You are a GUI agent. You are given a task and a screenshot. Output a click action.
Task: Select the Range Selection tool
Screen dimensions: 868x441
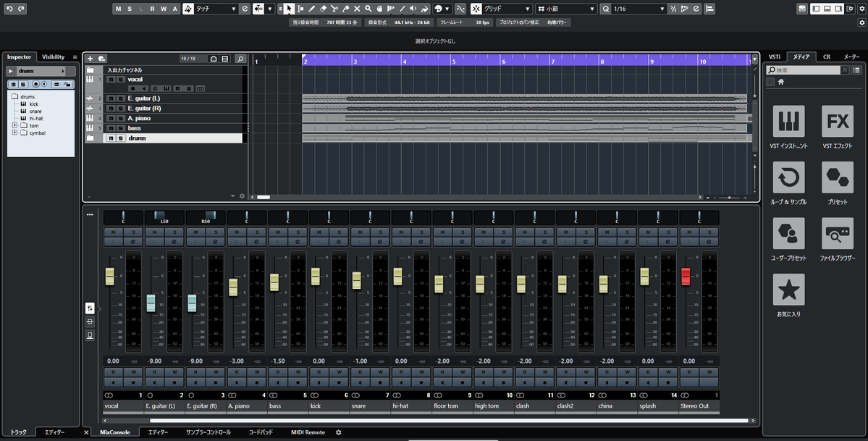coord(300,9)
